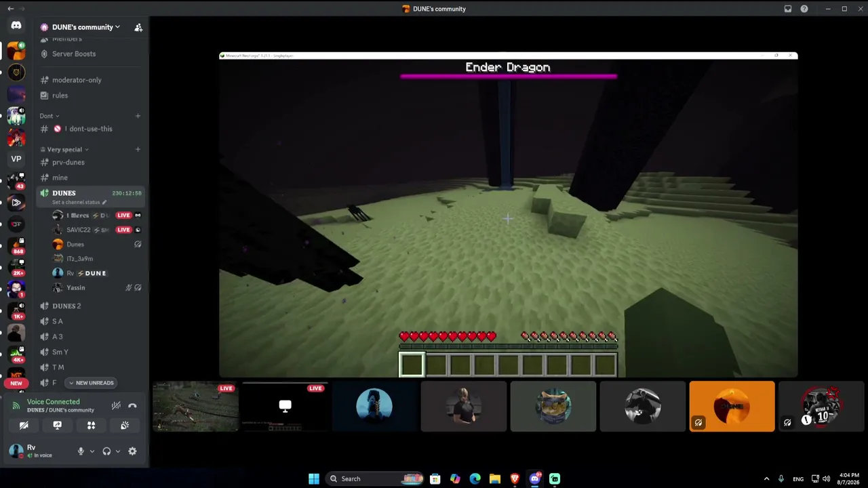868x488 pixels.
Task: Collapse the Very special category
Action: (x=64, y=149)
